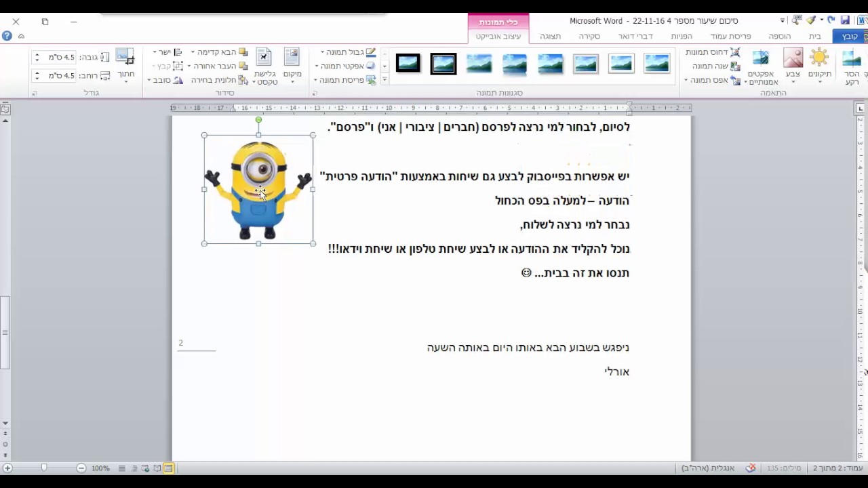
Task: Open the Color (צבע) picture adjustment
Action: pos(793,66)
